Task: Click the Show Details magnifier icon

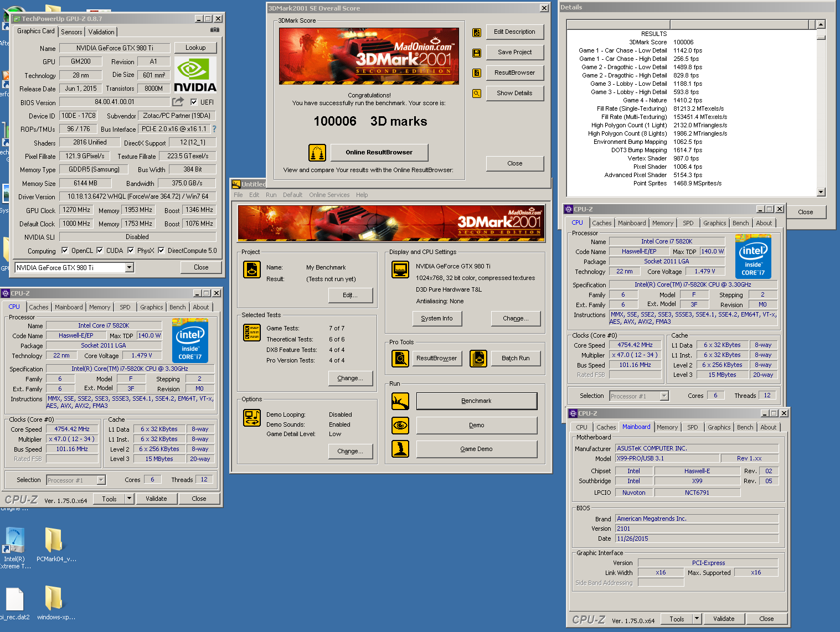Action: (476, 94)
